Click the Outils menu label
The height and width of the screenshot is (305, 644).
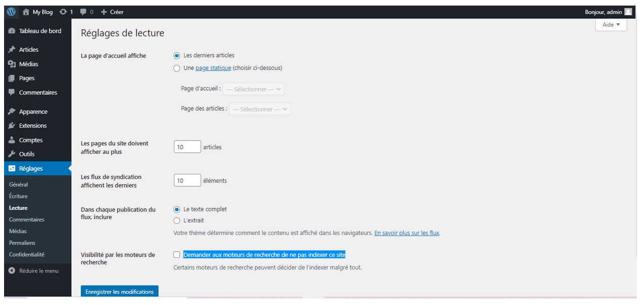pyautogui.click(x=27, y=154)
